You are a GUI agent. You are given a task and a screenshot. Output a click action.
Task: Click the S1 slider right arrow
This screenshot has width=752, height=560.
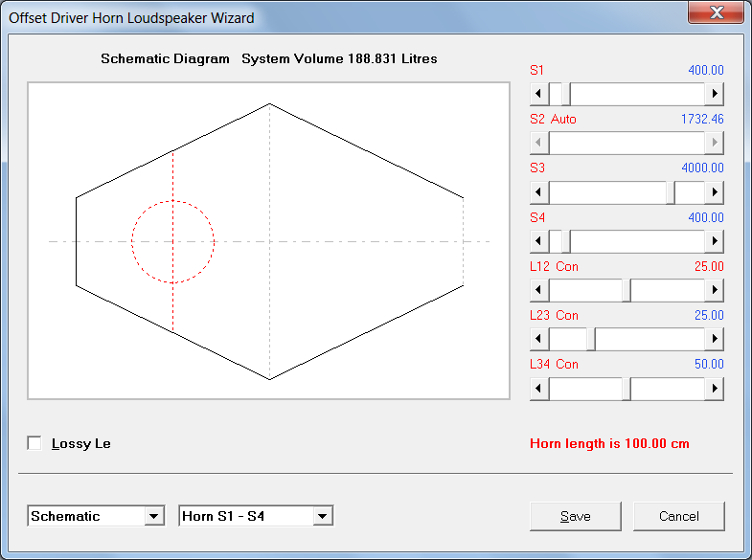pyautogui.click(x=714, y=94)
